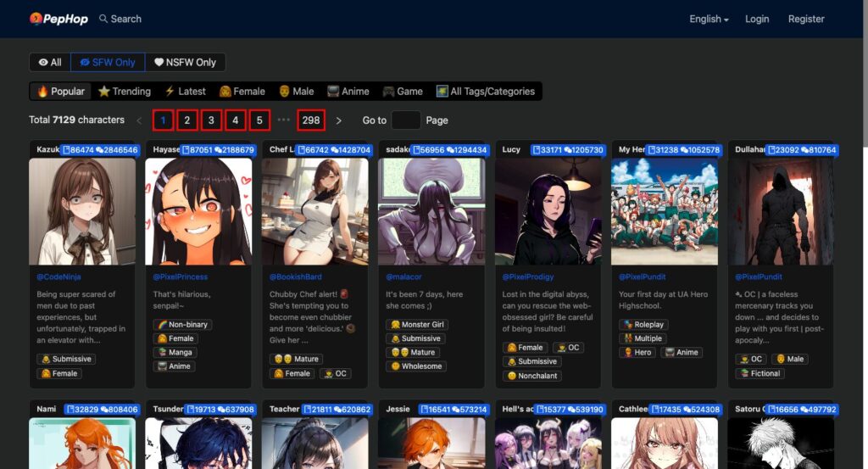Viewport: 868px width, 469px height.
Task: Click Monster Girl tag on sadako card
Action: tap(417, 325)
